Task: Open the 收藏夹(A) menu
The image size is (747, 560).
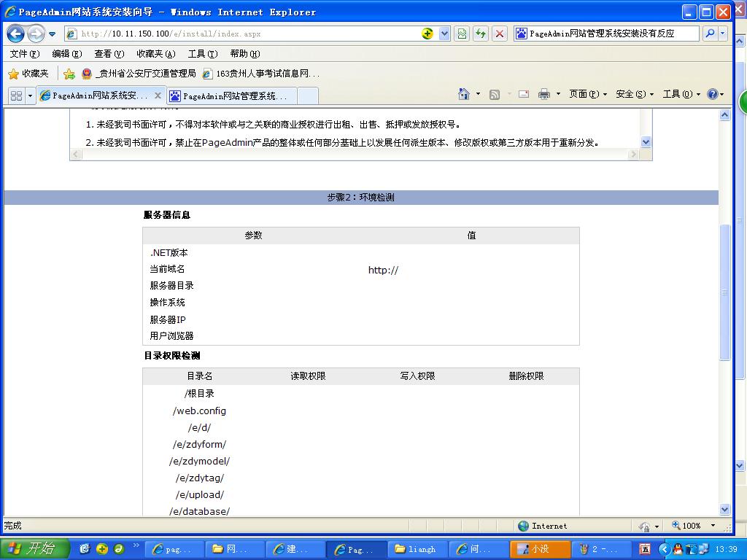Action: pos(156,54)
